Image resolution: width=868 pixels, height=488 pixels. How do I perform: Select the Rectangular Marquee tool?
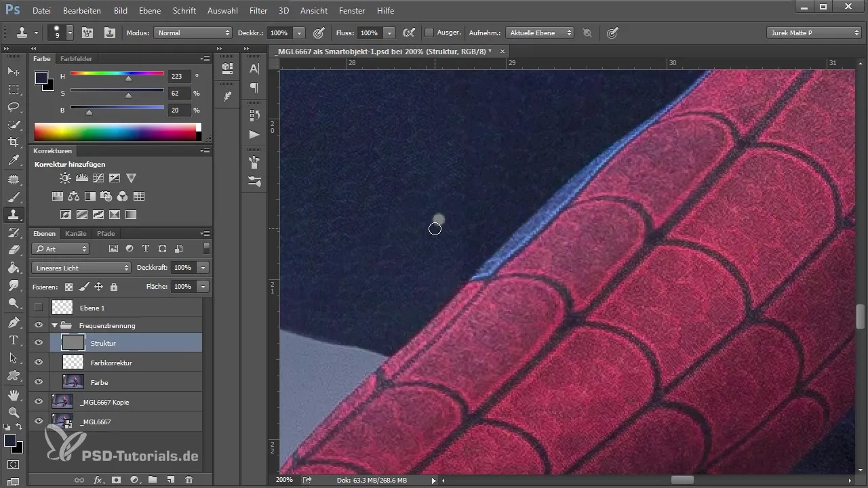pos(13,89)
